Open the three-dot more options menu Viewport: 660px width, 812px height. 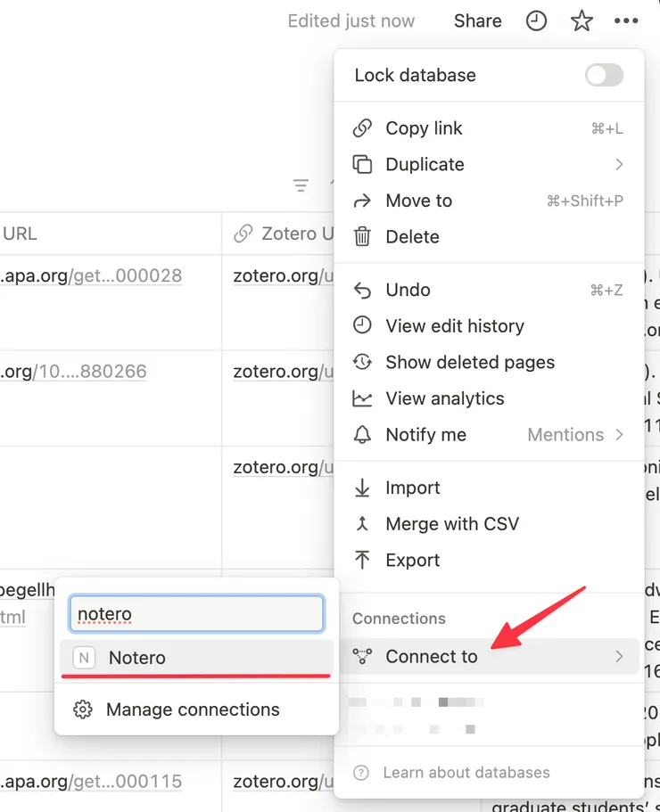[627, 21]
